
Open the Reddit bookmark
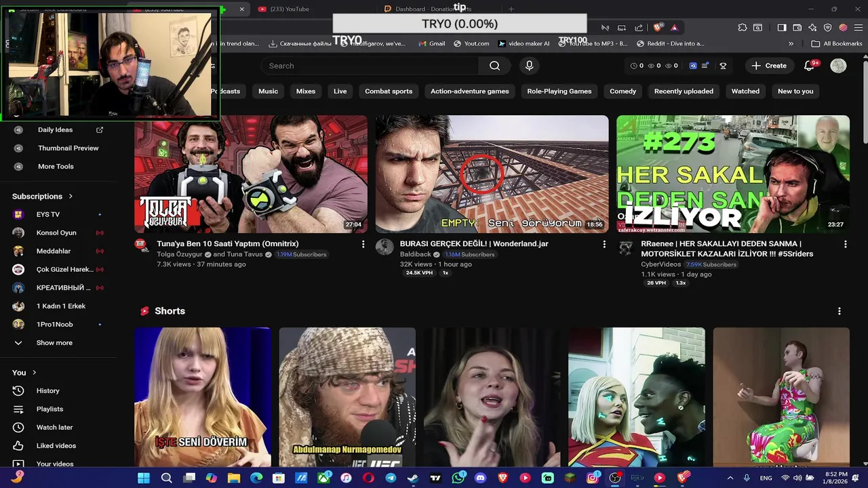670,43
